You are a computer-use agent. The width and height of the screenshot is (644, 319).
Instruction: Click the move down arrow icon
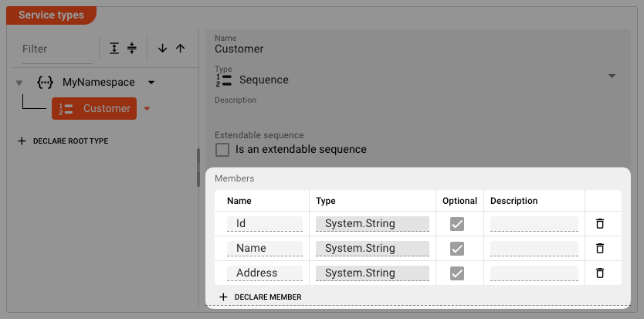pyautogui.click(x=162, y=48)
